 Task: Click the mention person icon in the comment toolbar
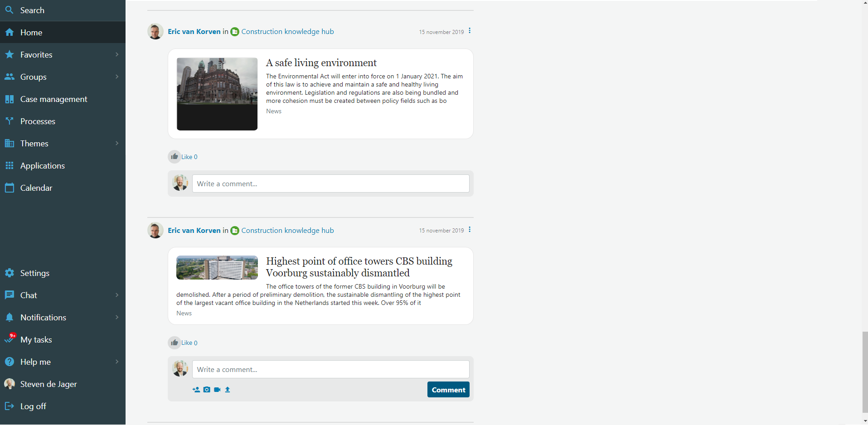pyautogui.click(x=196, y=390)
